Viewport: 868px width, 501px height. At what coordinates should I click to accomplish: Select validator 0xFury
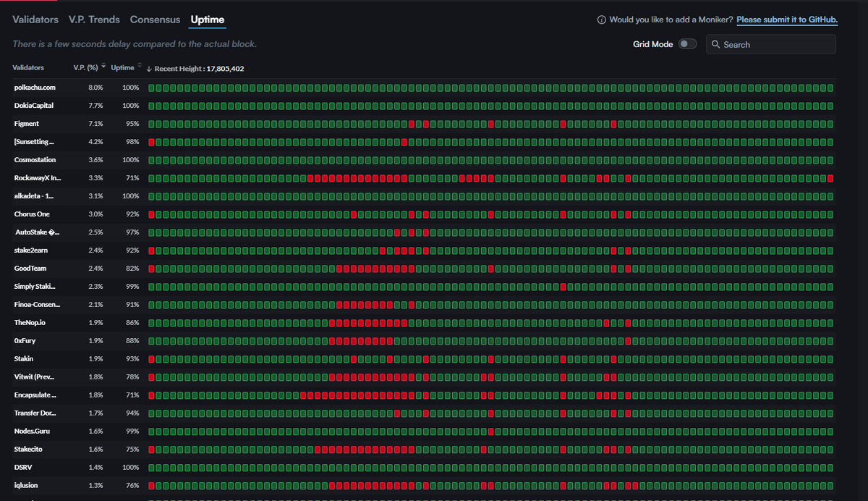click(x=25, y=341)
